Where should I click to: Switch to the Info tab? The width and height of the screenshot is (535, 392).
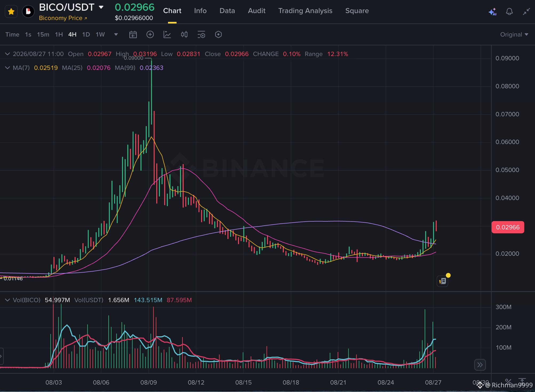click(x=200, y=11)
